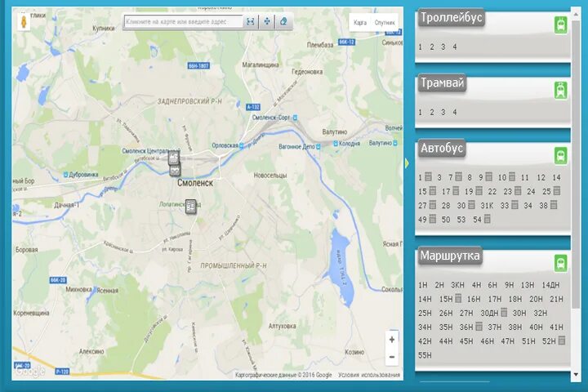The width and height of the screenshot is (588, 392).
Task: Click the upper vehicle marker by Смоленск Центральный
Action: (x=174, y=158)
